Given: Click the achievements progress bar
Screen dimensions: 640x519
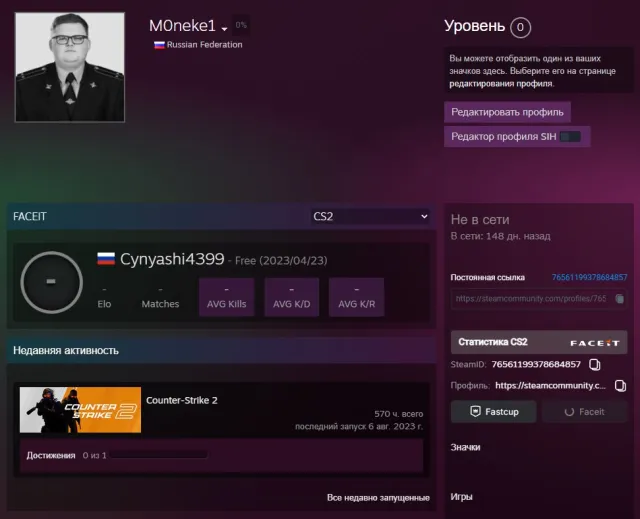Looking at the screenshot, I should [x=159, y=455].
